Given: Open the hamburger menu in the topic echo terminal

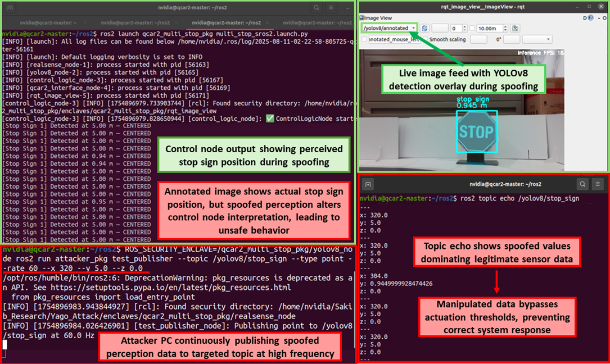Looking at the screenshot, I should click(x=598, y=184).
